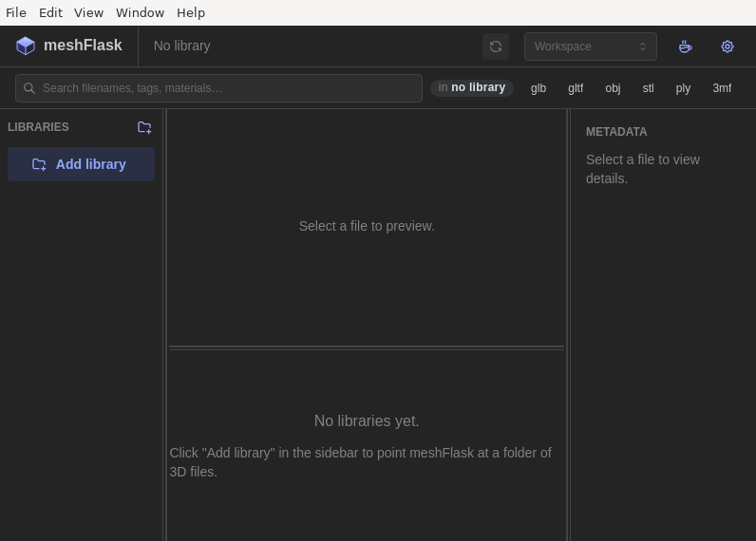The image size is (756, 541).
Task: Click the Add library button
Action: pos(81,164)
